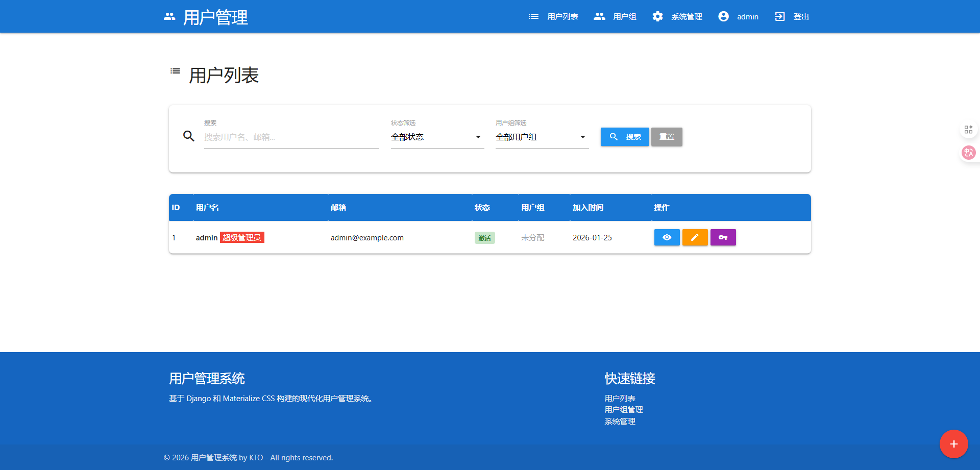Viewport: 980px width, 470px height.
Task: Open the 全部状态 status filter dropdown
Action: tap(437, 137)
